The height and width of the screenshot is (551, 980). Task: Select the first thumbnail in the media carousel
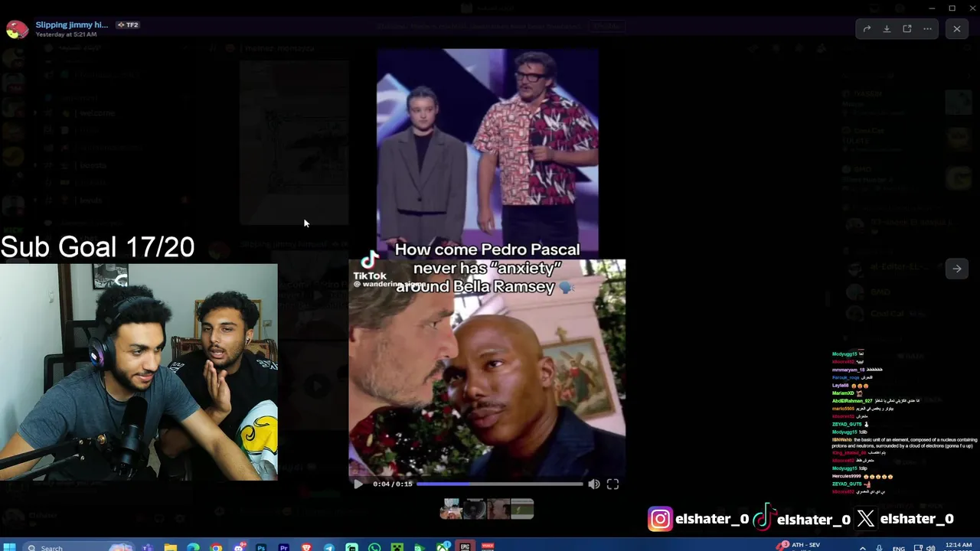click(x=452, y=509)
